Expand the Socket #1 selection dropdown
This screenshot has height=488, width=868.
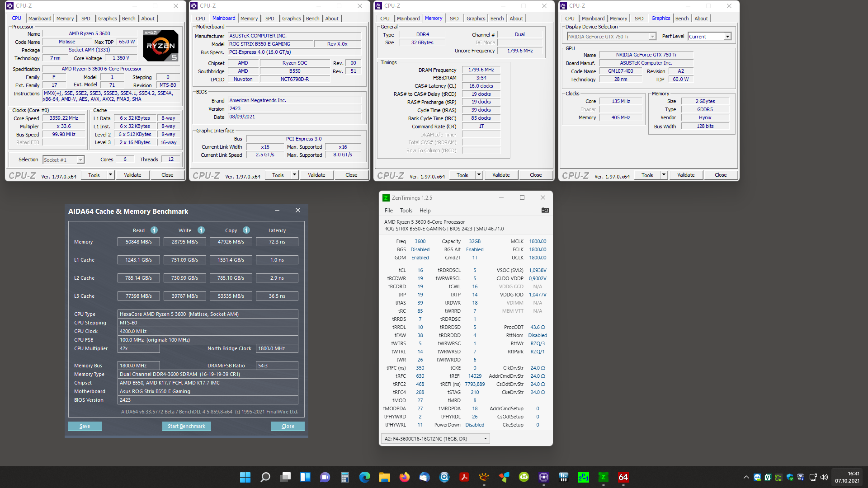pyautogui.click(x=80, y=160)
